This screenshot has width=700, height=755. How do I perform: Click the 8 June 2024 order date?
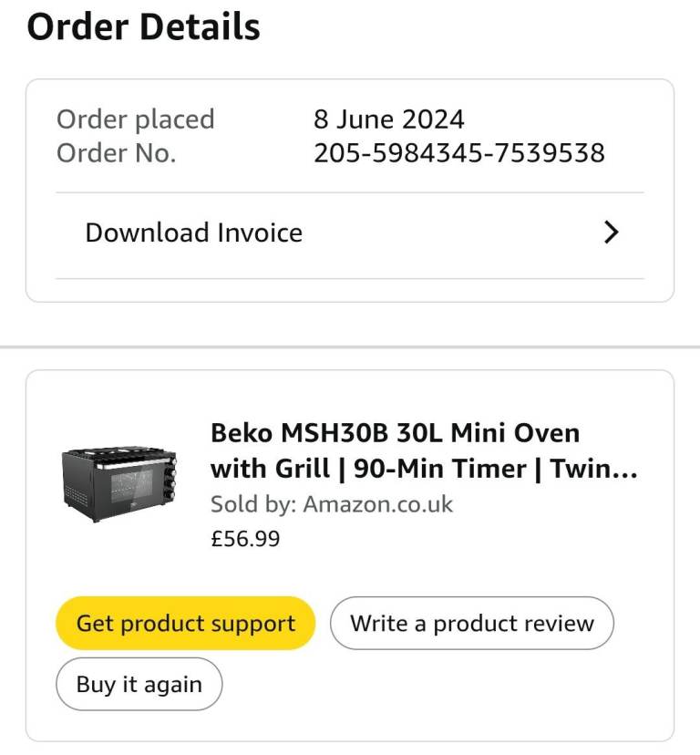389,119
